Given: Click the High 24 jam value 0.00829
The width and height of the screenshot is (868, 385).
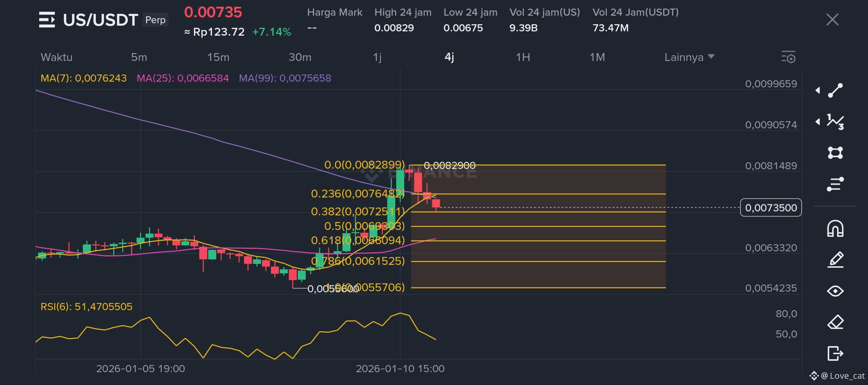Looking at the screenshot, I should [x=394, y=28].
